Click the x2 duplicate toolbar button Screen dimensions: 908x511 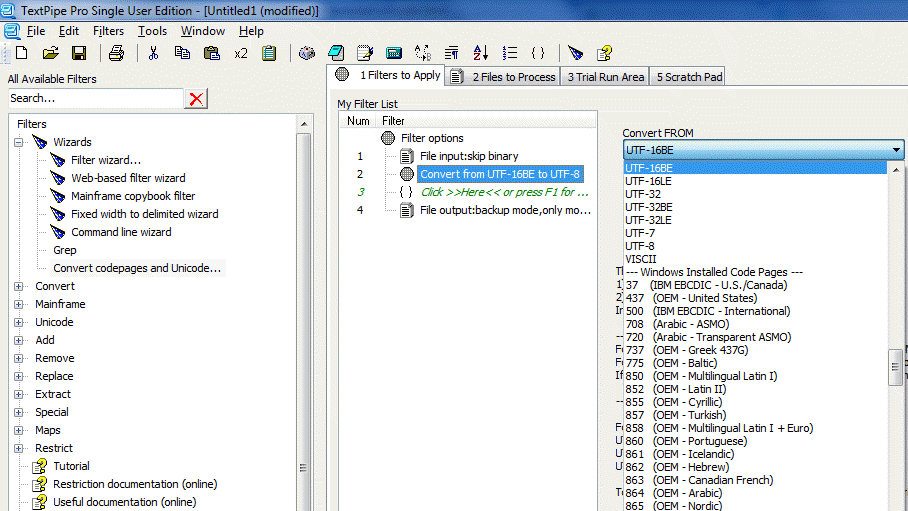tap(241, 53)
